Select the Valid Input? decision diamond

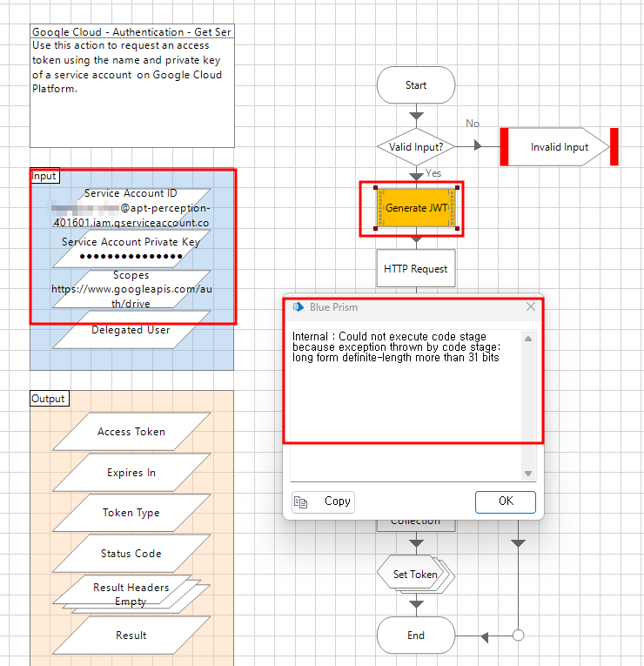pos(416,147)
